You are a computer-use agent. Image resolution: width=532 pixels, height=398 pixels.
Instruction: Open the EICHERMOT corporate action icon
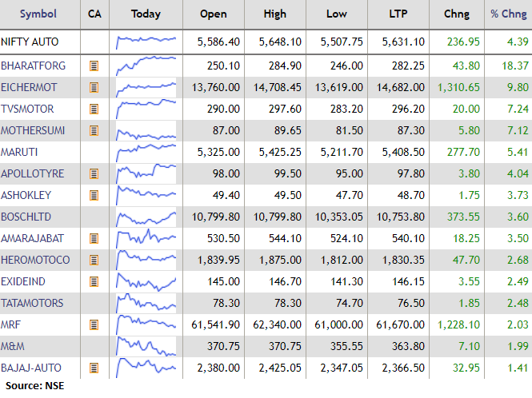(94, 87)
